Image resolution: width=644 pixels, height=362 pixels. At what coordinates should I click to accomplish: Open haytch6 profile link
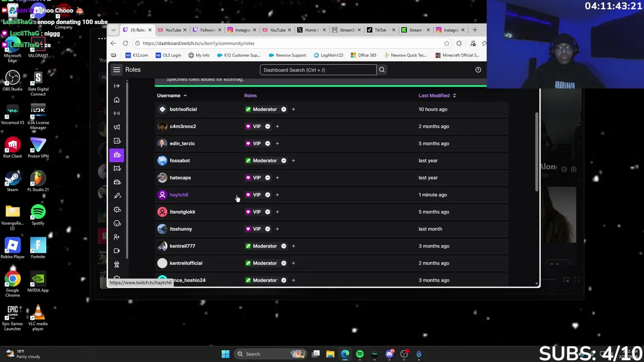pos(179,195)
